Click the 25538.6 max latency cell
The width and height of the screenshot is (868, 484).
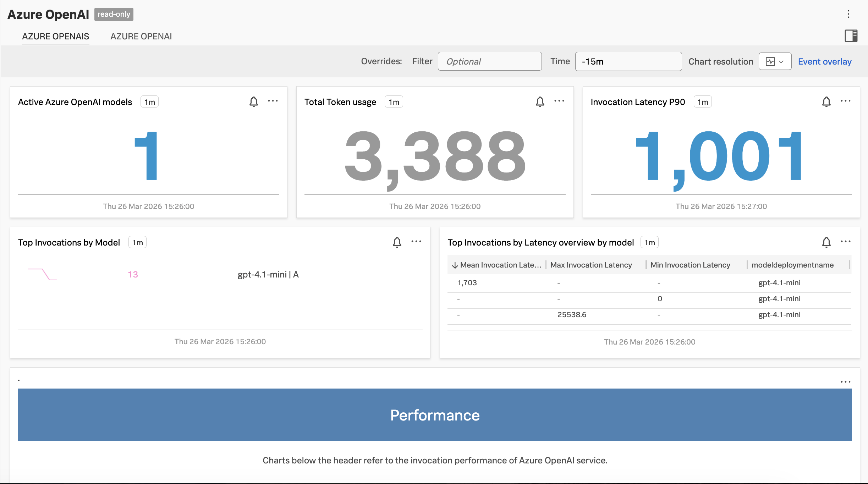coord(572,315)
